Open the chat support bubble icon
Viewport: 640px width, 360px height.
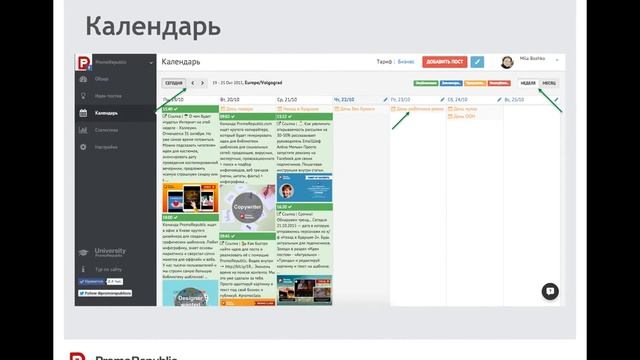click(x=550, y=291)
